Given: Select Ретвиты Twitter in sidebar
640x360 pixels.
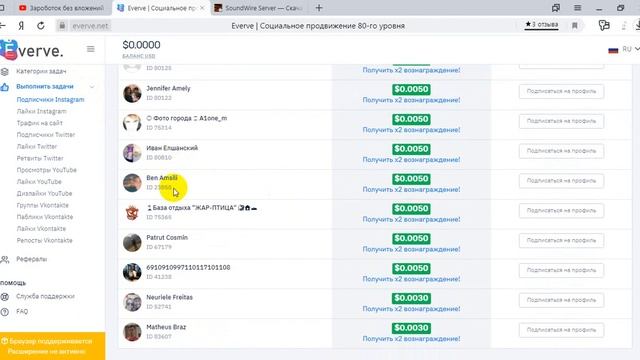Looking at the screenshot, I should (40, 158).
